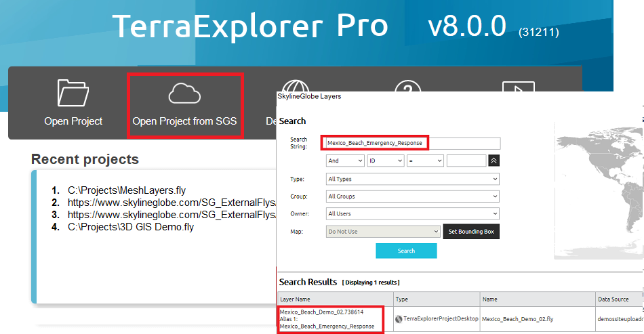
Task: Click the SkylineGlobe Layers window title
Action: click(x=309, y=96)
